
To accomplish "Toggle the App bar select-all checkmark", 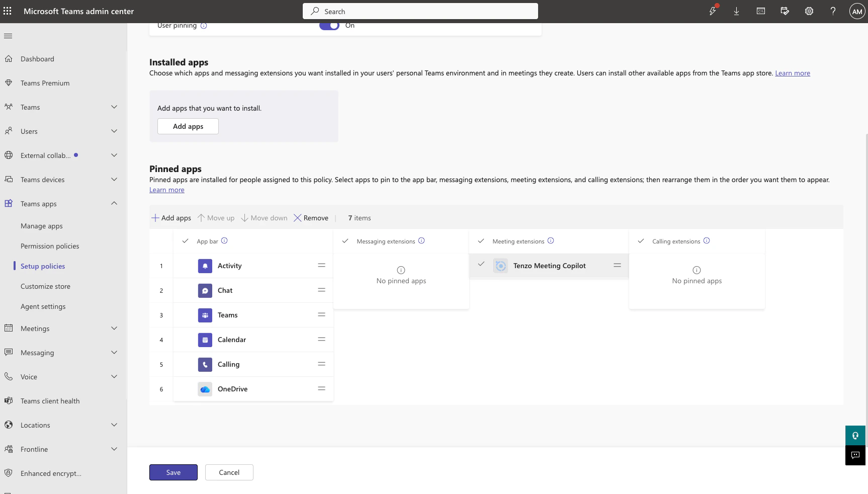I will [x=186, y=241].
